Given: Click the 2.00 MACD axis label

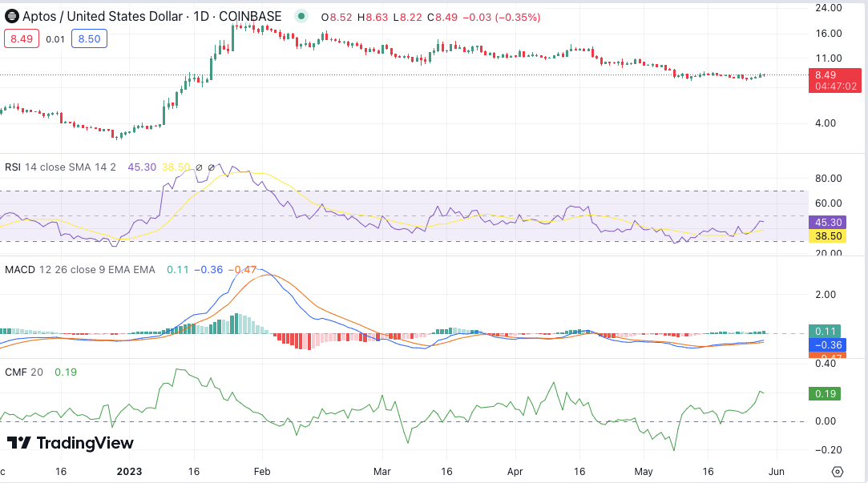Looking at the screenshot, I should 826,294.
